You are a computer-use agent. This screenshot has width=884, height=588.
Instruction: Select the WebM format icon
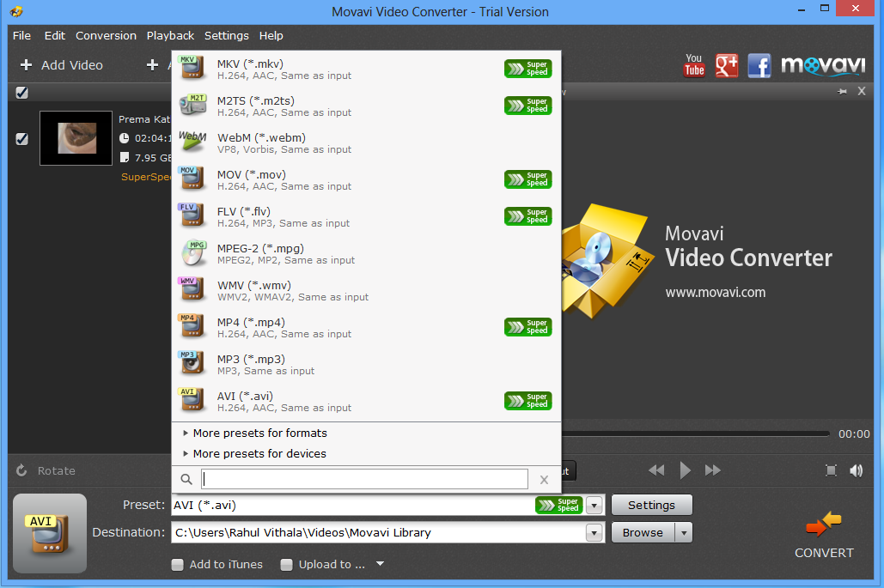click(x=192, y=142)
